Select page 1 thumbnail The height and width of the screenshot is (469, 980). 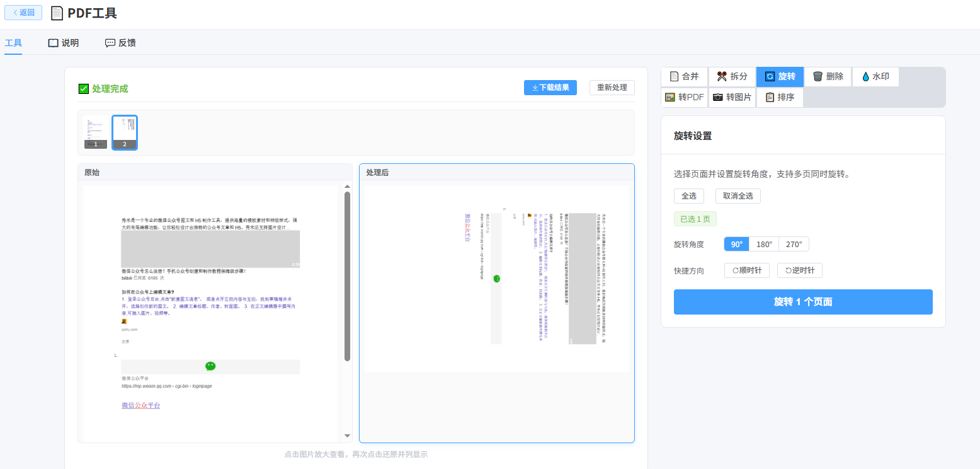click(96, 132)
